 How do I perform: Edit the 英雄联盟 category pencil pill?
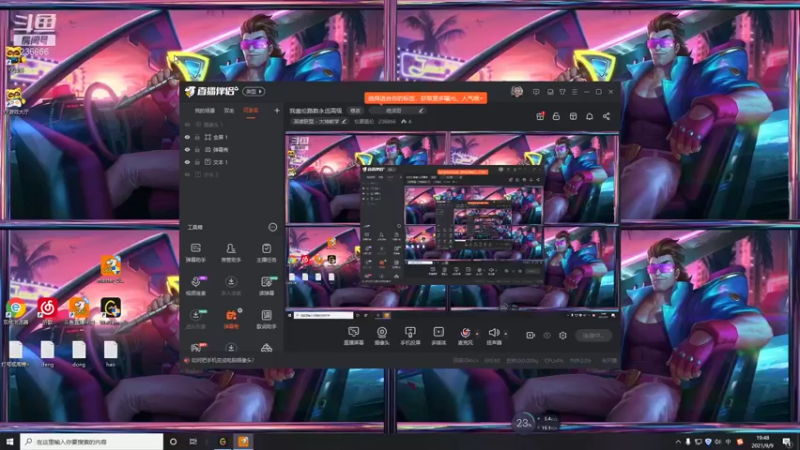point(319,121)
